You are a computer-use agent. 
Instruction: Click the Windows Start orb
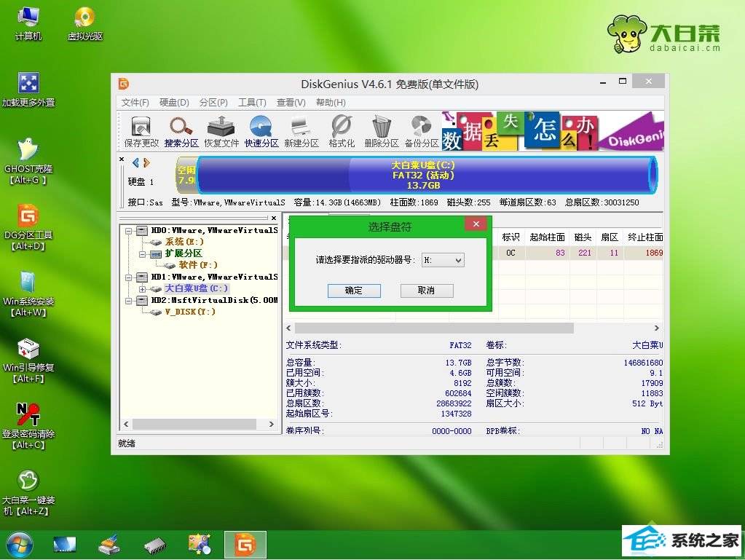20,544
